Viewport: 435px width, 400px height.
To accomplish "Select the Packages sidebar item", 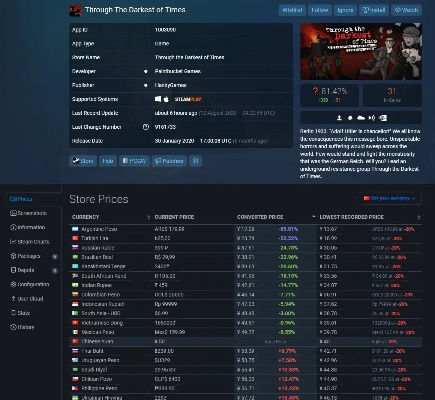I will [30, 256].
